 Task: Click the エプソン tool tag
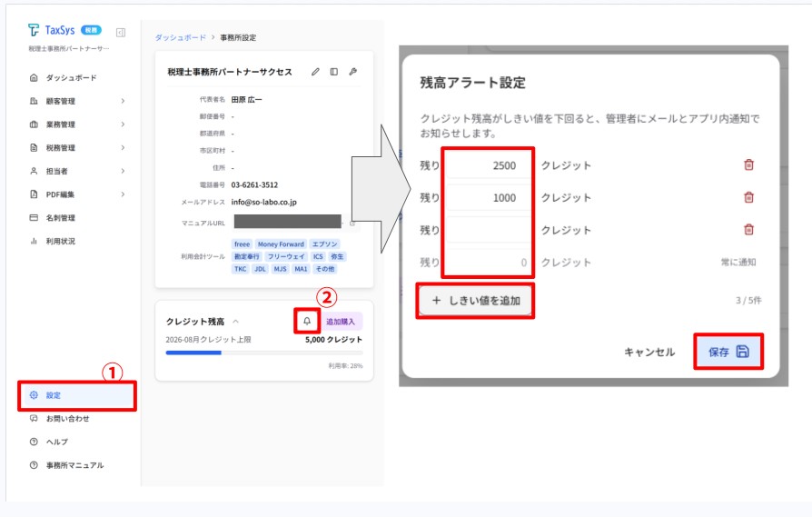pos(324,244)
